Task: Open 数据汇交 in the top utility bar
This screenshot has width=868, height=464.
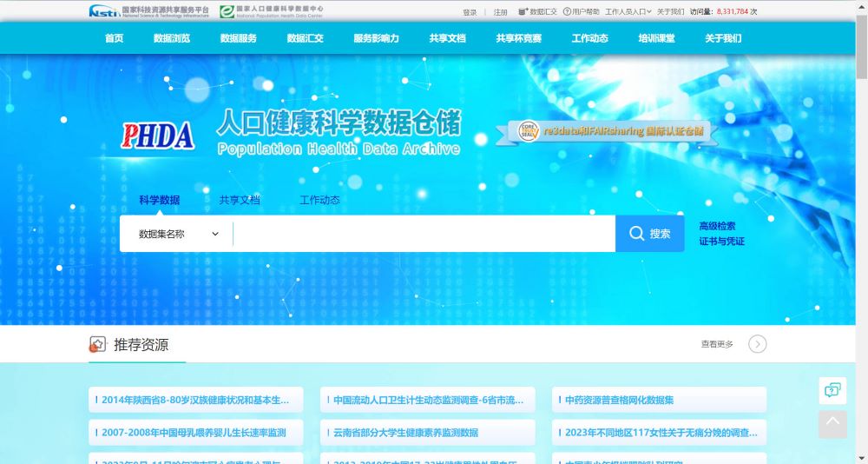Action: coord(537,11)
